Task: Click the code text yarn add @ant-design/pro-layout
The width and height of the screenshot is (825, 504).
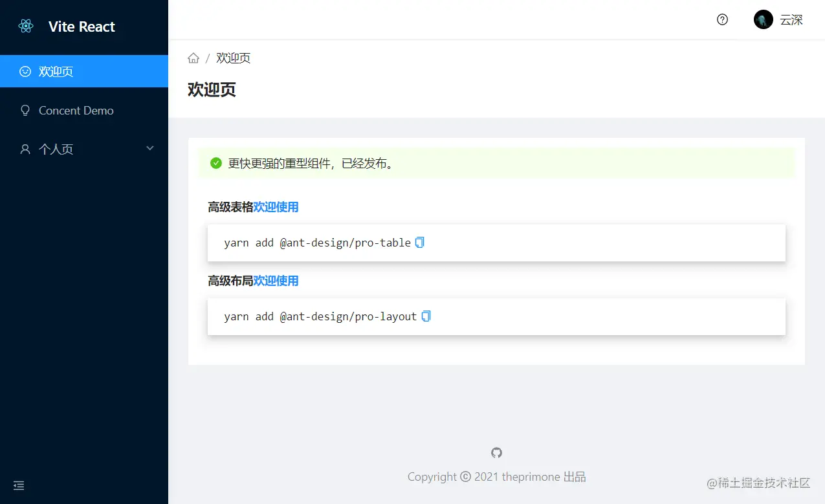Action: 320,316
